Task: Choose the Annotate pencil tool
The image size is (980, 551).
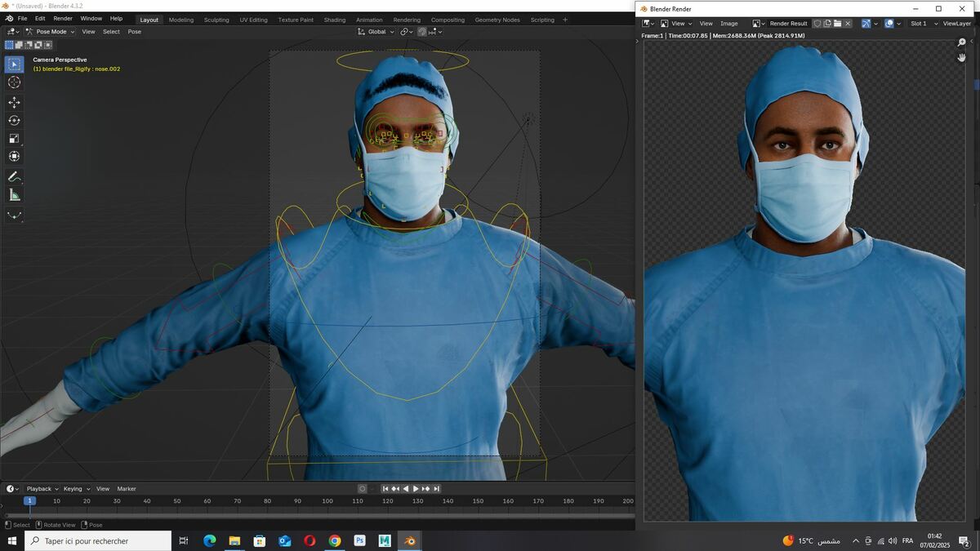Action: (x=14, y=176)
